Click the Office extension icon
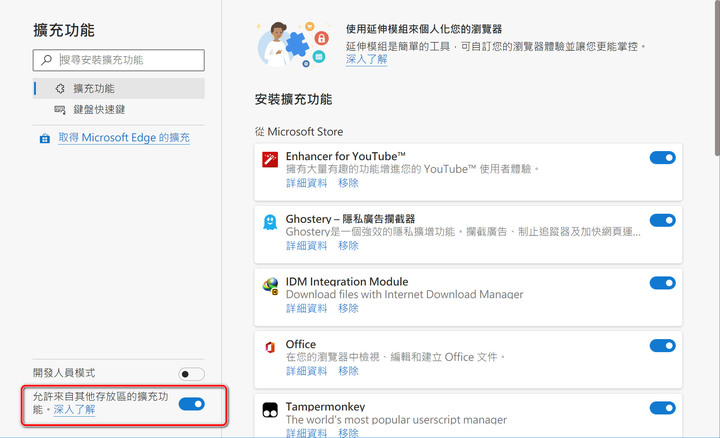 pos(270,348)
